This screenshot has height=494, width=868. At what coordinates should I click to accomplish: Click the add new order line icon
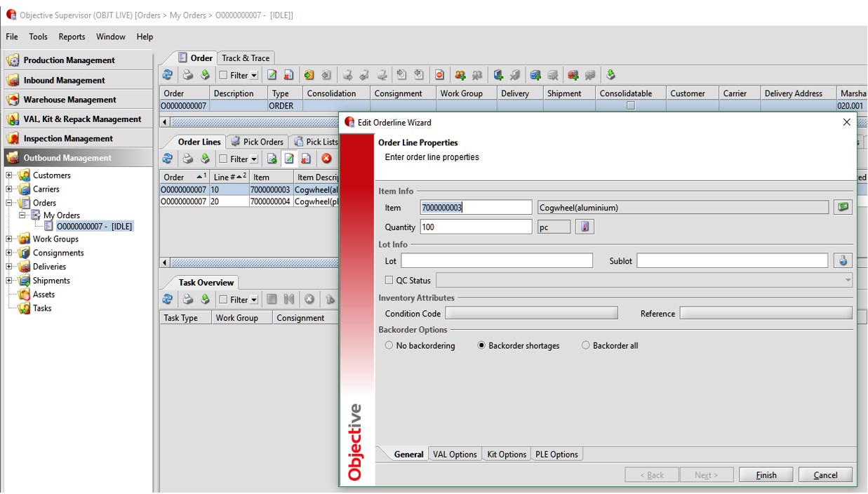point(272,159)
